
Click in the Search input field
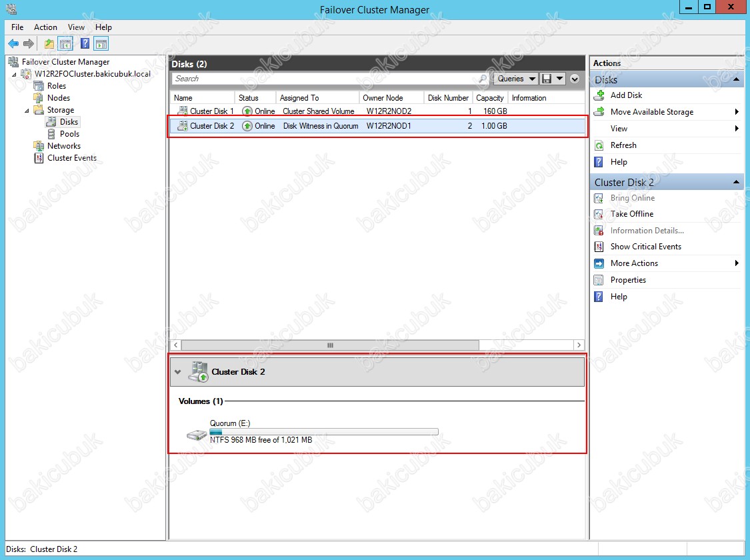click(x=324, y=79)
